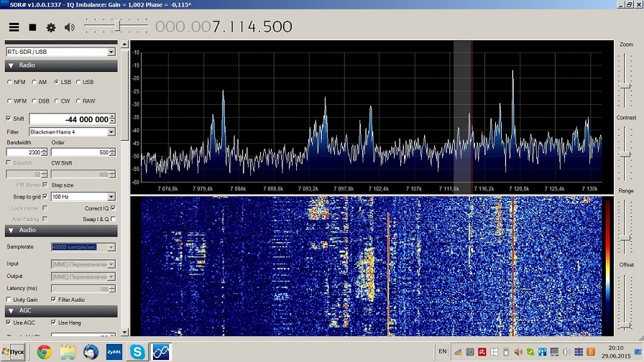Adjust the Range slider
This screenshot has width=644, height=362.
[x=625, y=238]
